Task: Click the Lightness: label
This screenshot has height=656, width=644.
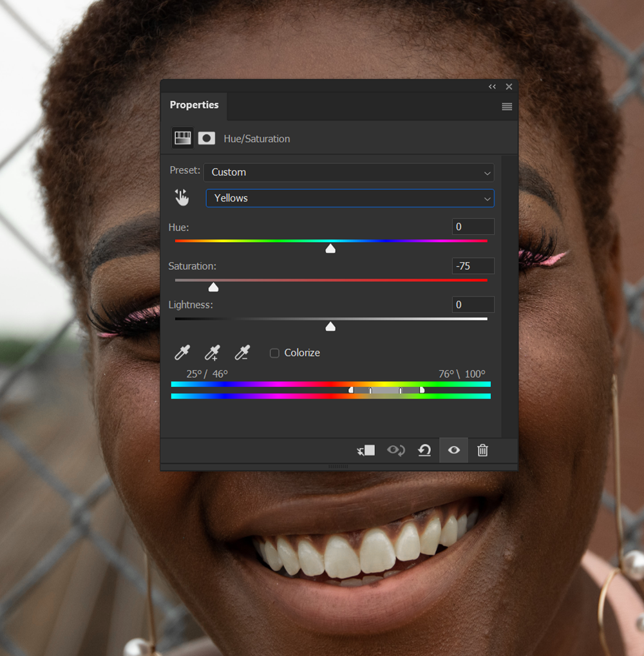Action: pyautogui.click(x=191, y=305)
